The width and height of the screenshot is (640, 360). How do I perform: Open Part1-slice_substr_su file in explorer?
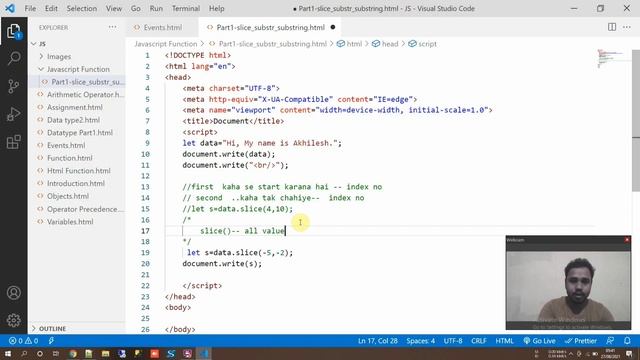coord(86,82)
